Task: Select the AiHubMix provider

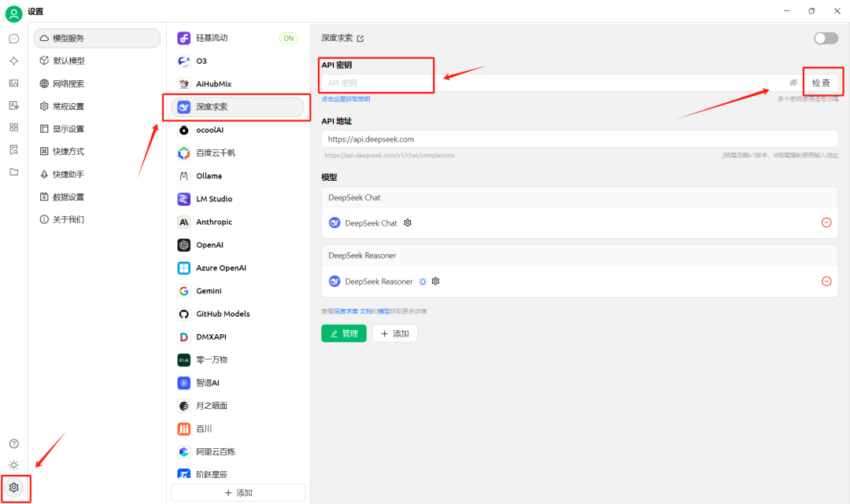Action: [x=238, y=84]
